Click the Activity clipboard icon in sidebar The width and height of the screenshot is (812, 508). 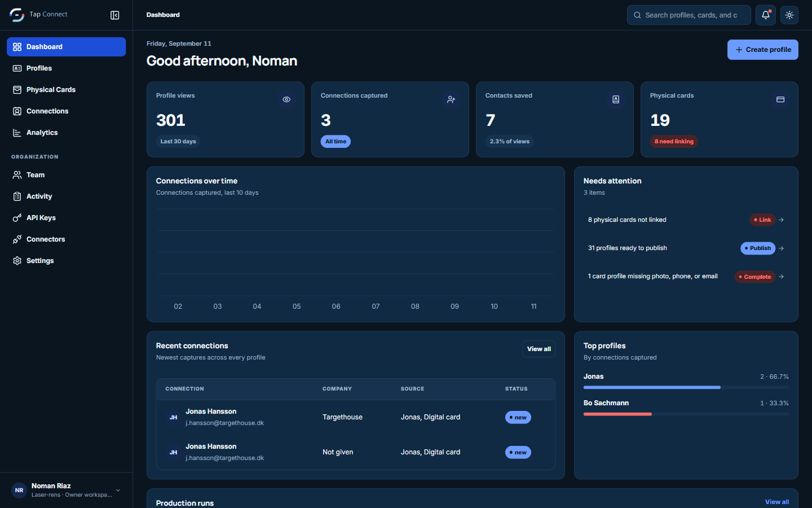(x=17, y=196)
